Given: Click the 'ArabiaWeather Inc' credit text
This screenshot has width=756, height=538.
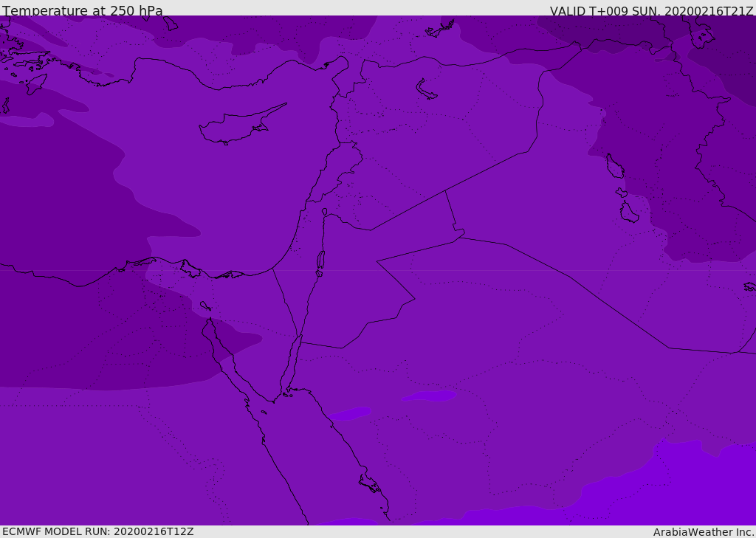Looking at the screenshot, I should tap(702, 532).
